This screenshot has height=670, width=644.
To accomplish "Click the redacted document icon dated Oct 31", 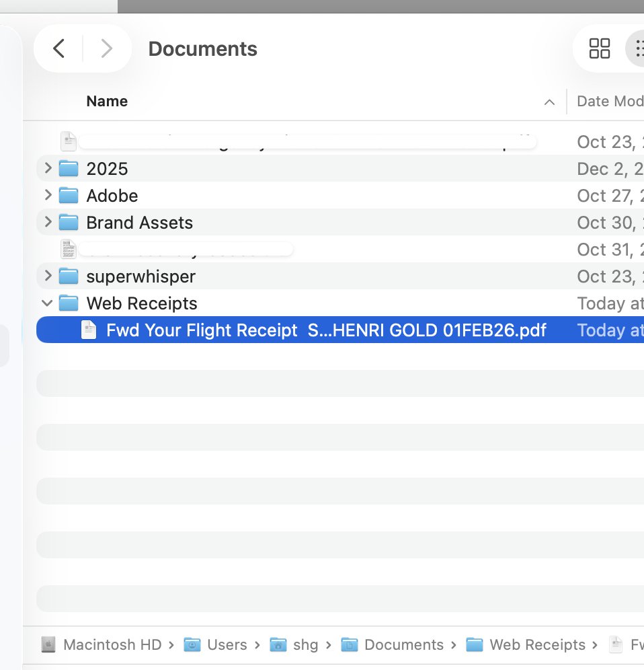I will pos(69,249).
